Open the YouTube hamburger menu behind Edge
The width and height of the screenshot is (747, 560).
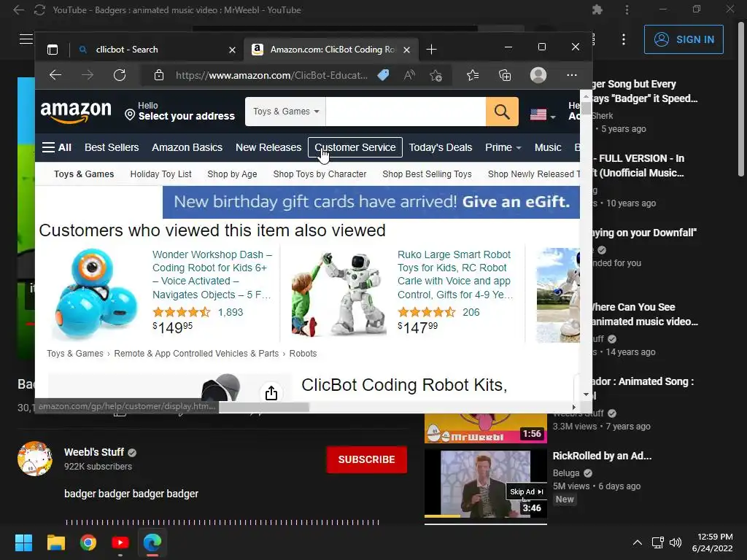pos(26,39)
